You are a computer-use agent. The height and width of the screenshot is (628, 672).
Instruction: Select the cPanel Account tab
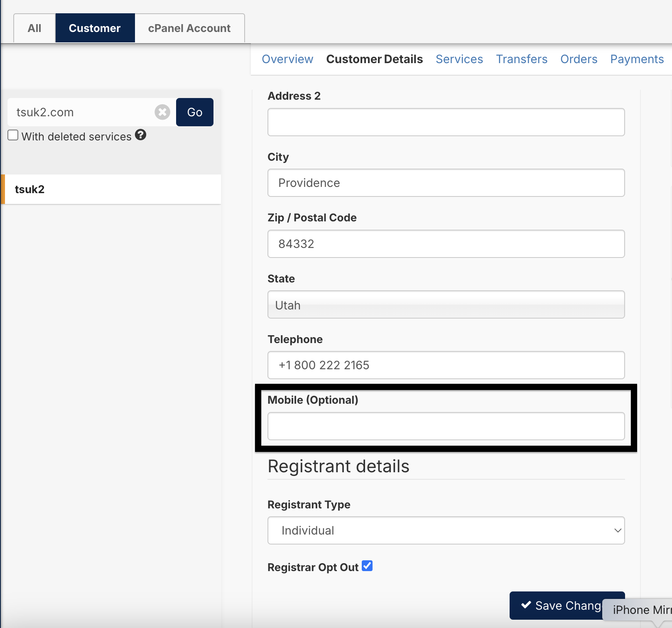[189, 28]
